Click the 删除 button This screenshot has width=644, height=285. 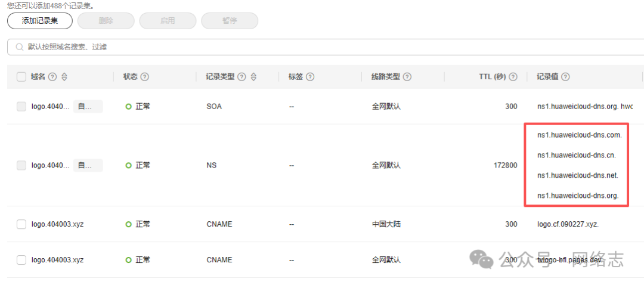pos(106,21)
